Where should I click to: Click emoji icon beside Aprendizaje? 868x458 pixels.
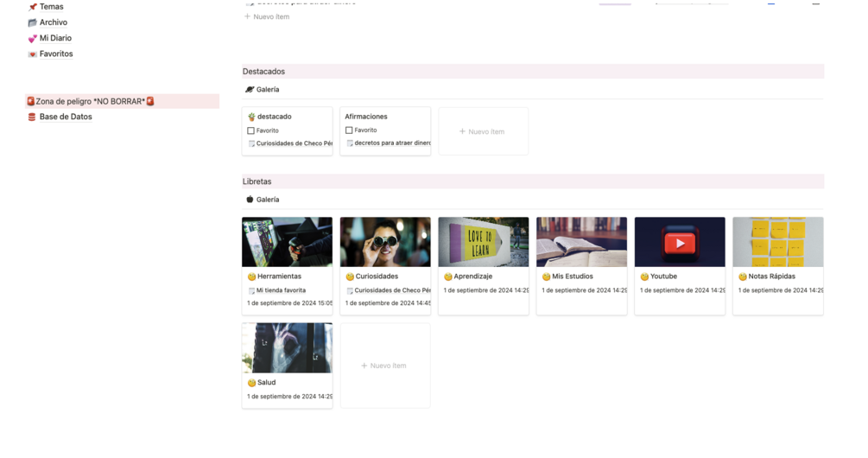448,277
